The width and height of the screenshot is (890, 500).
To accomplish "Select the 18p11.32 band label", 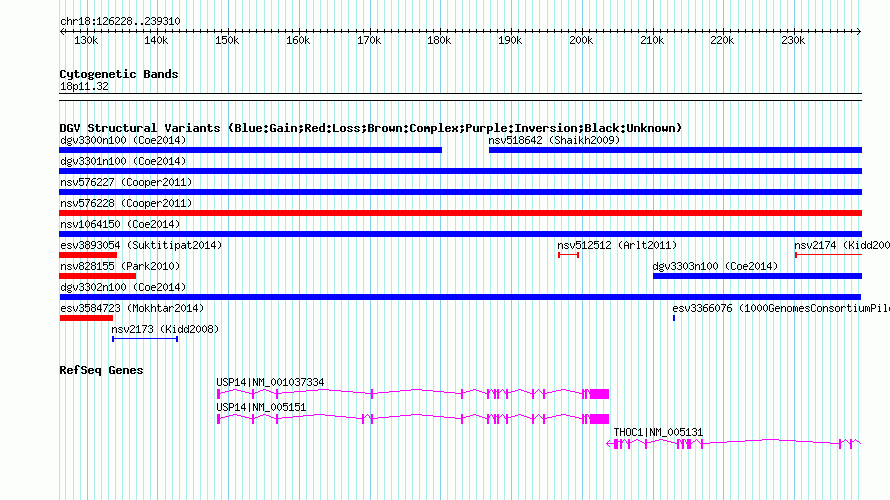I will coord(84,86).
